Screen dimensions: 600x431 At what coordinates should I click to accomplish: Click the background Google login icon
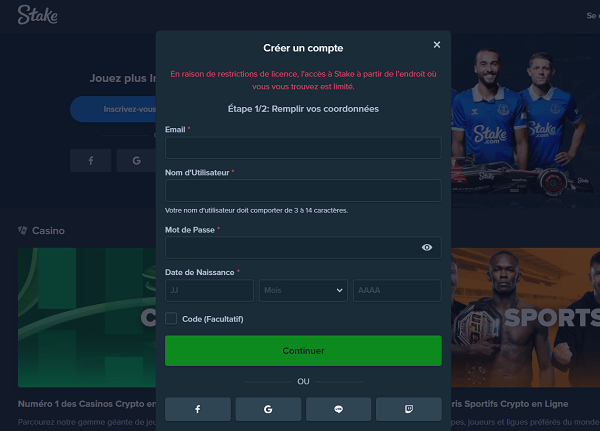coord(136,161)
